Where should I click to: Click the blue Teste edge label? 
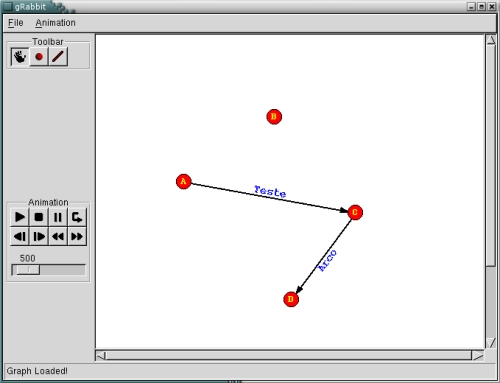coord(270,191)
